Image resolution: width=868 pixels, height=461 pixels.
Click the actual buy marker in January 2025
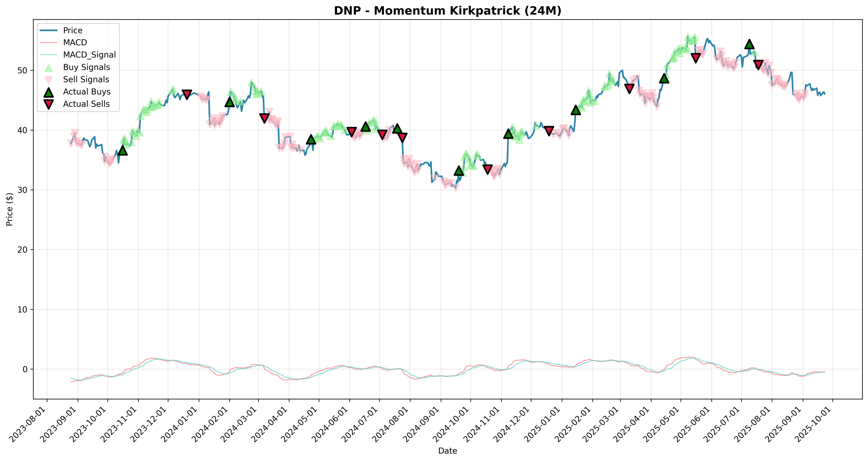pos(576,110)
